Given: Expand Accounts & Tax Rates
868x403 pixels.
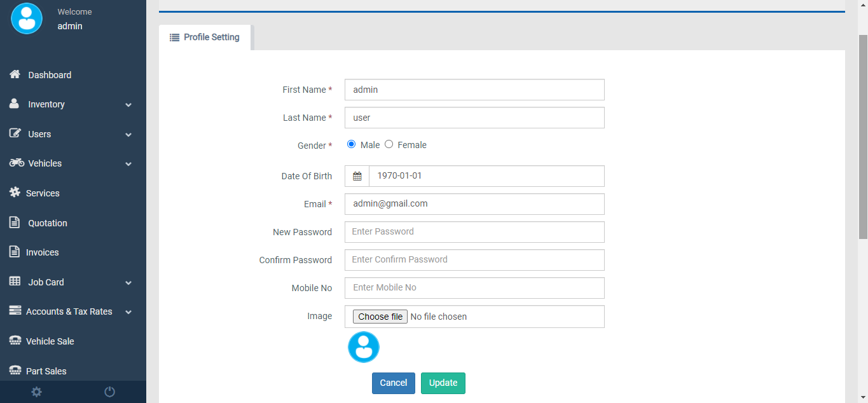Looking at the screenshot, I should (69, 311).
